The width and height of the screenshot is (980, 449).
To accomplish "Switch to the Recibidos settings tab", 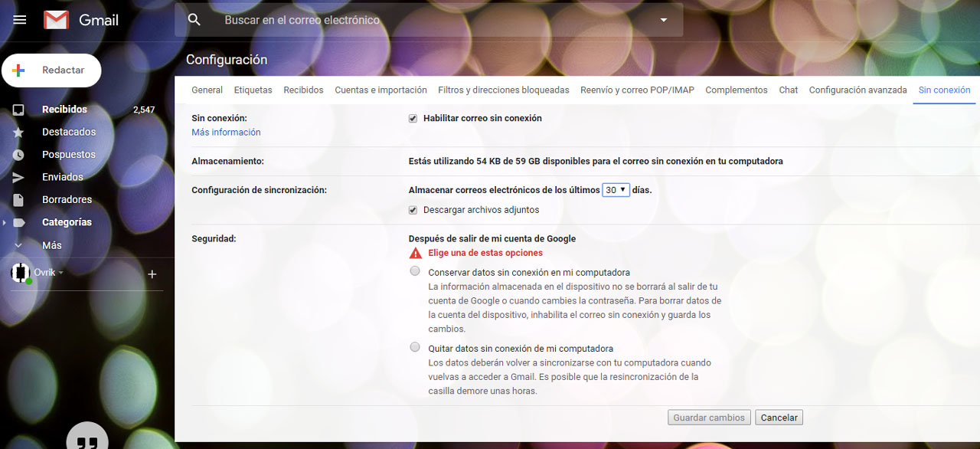I will 303,90.
